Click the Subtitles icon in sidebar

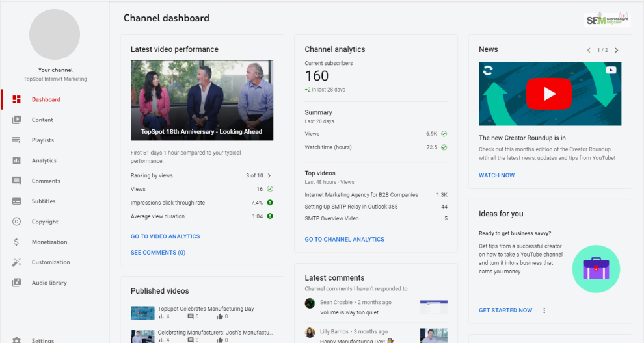pyautogui.click(x=16, y=201)
